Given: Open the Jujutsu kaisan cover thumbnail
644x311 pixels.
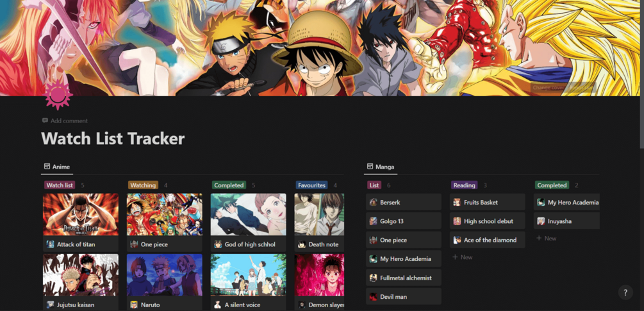Looking at the screenshot, I should 81,275.
